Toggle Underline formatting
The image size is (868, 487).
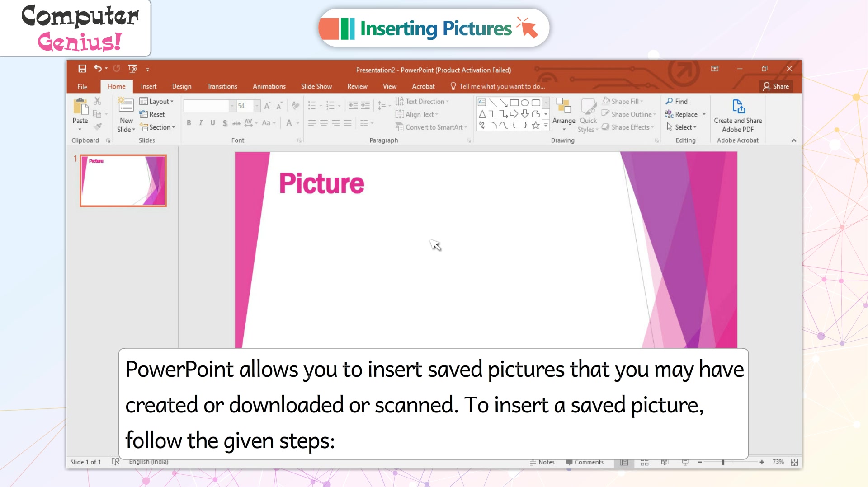[212, 123]
